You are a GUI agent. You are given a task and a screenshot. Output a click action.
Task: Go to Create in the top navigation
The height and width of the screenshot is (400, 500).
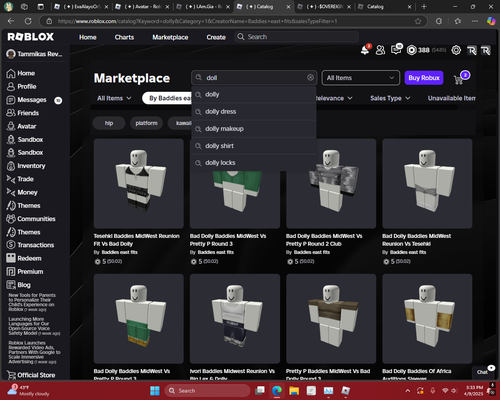(x=216, y=37)
